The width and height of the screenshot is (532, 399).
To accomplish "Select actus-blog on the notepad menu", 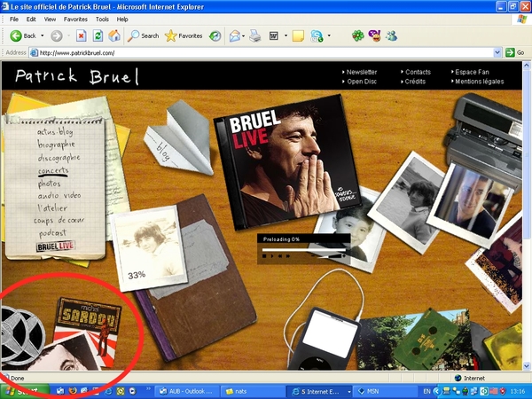I will pyautogui.click(x=55, y=131).
